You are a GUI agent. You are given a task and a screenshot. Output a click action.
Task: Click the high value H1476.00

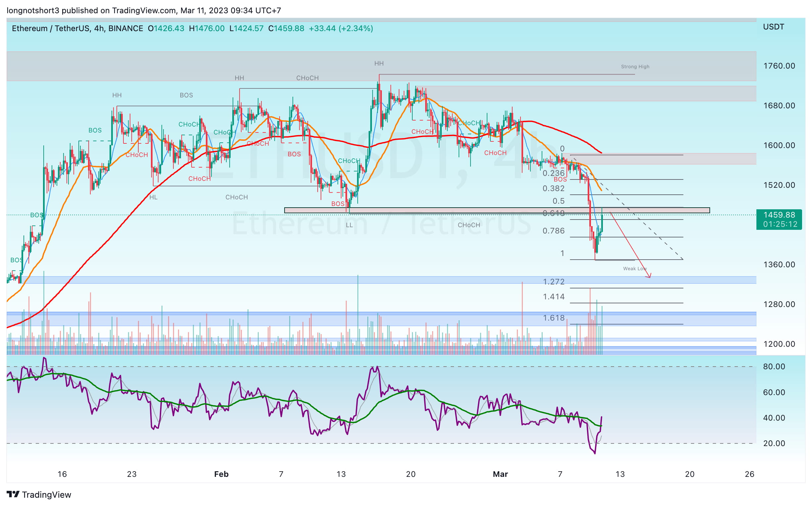[x=207, y=28]
